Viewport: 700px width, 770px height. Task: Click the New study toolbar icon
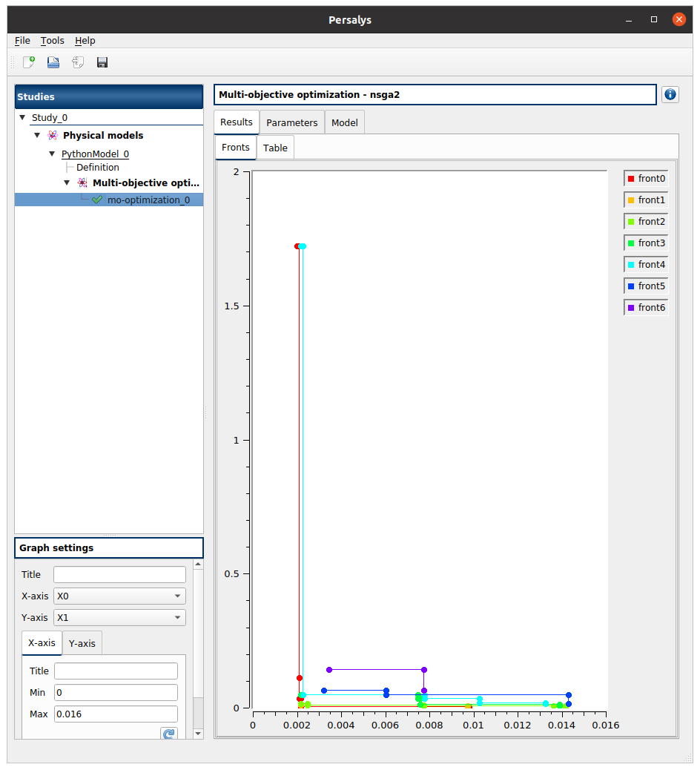pos(29,62)
